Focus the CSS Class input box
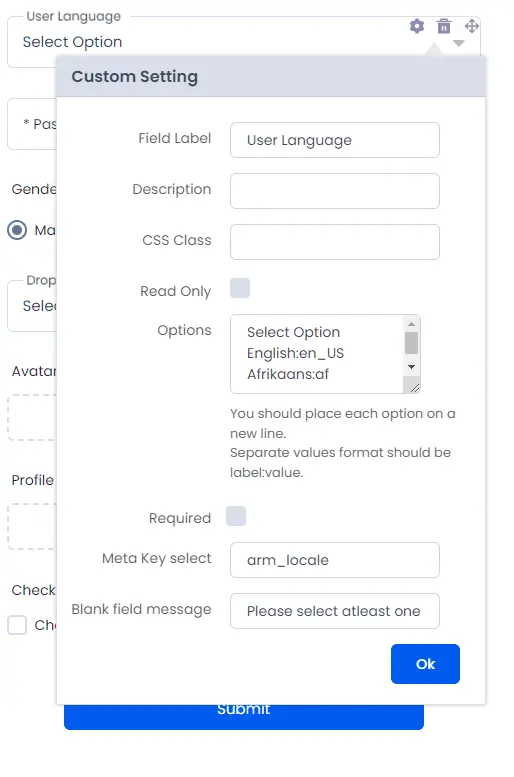 tap(335, 242)
